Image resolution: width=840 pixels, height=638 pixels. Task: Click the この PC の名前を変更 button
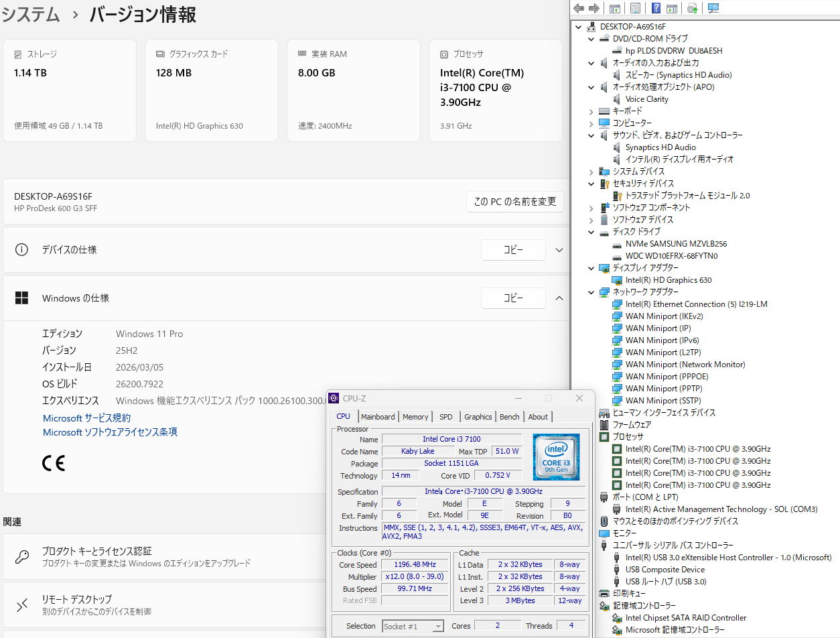point(515,202)
